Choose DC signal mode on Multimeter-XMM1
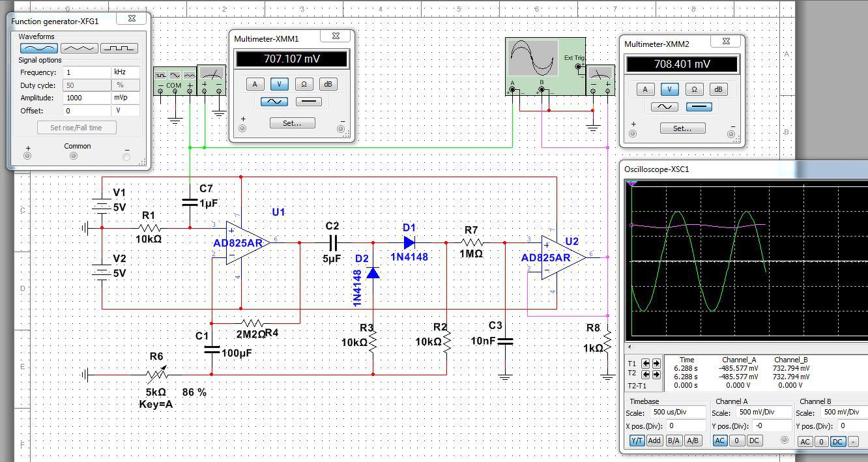 point(309,102)
